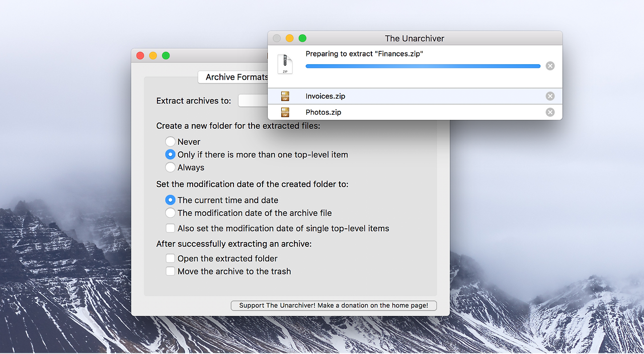Viewport: 644px width, 354px height.
Task: Click the donation support button
Action: (x=334, y=305)
